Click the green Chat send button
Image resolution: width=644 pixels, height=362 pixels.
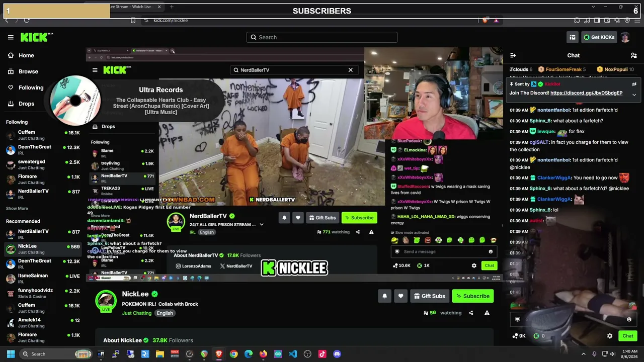(627, 336)
